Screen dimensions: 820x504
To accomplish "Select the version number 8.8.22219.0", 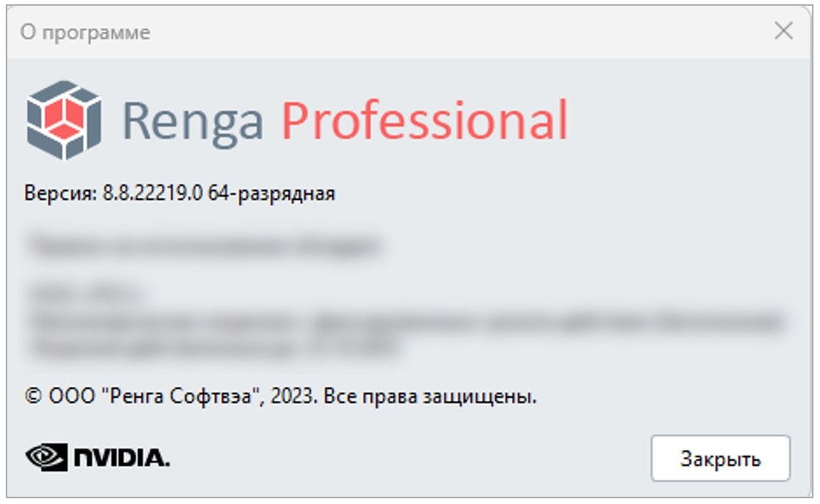I will (152, 193).
